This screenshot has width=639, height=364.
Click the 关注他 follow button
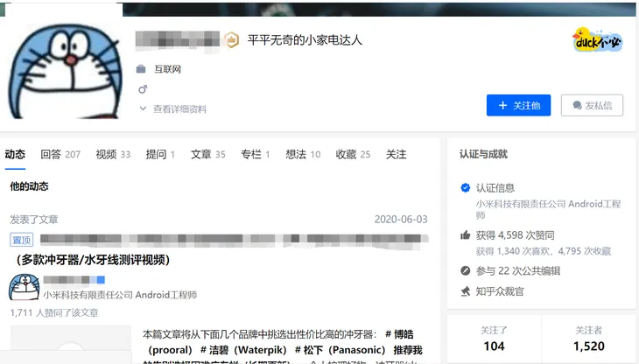(518, 106)
